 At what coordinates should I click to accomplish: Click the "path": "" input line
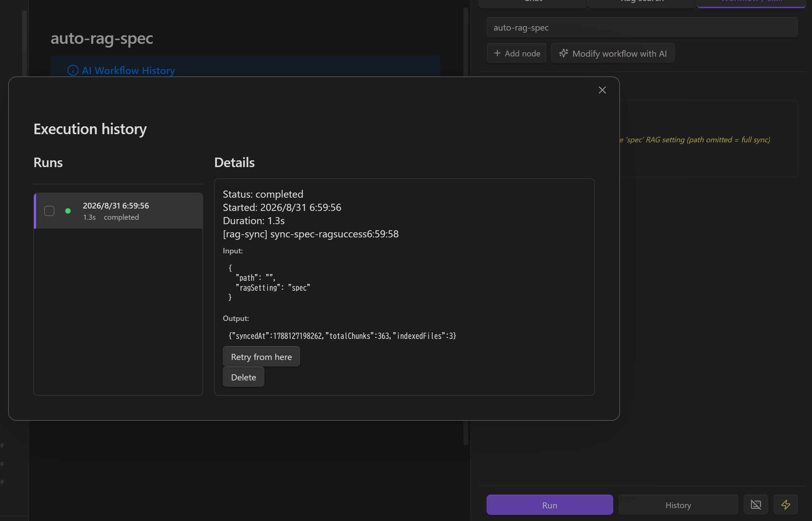tap(255, 278)
